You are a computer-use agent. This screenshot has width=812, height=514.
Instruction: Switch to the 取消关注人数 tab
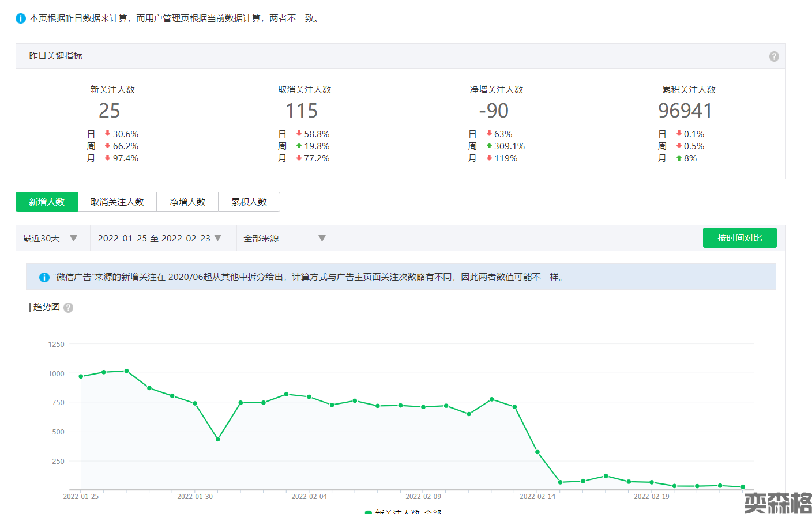click(x=117, y=202)
